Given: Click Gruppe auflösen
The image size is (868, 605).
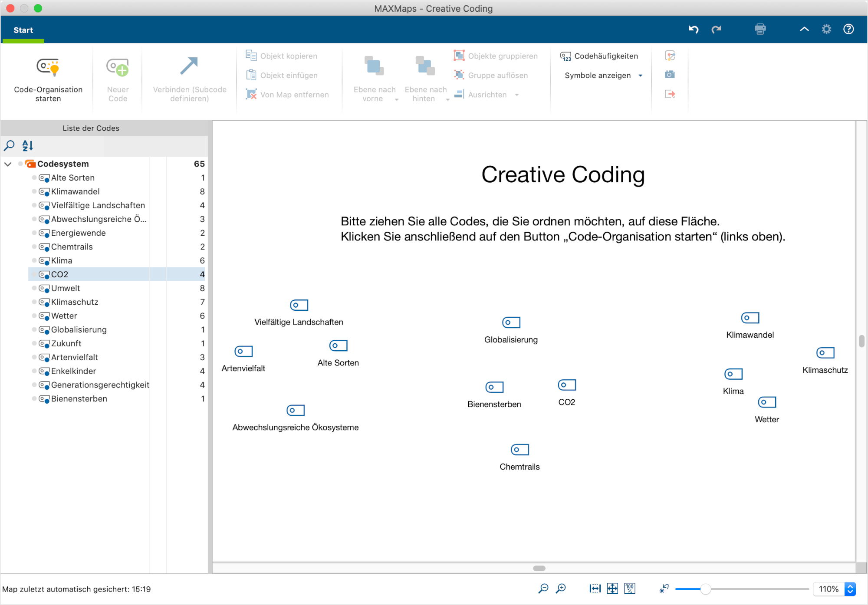Looking at the screenshot, I should [491, 75].
